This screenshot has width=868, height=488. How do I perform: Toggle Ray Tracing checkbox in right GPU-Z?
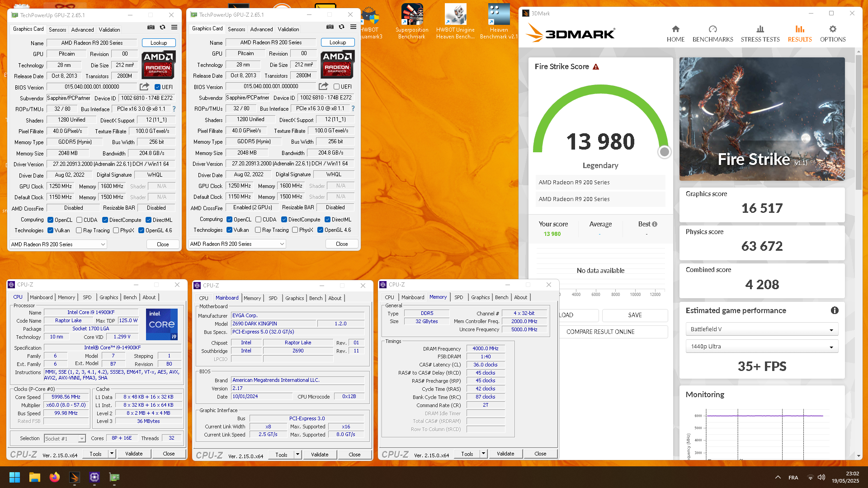coord(258,230)
